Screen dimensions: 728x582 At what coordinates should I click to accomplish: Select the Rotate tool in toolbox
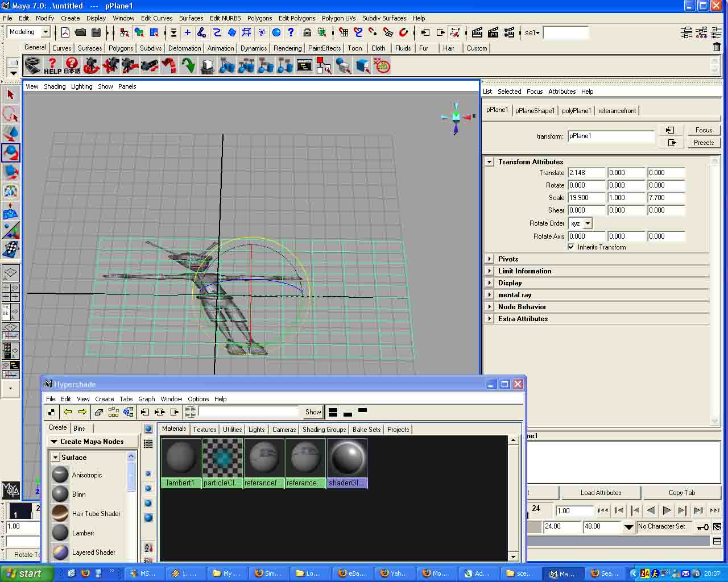10,153
